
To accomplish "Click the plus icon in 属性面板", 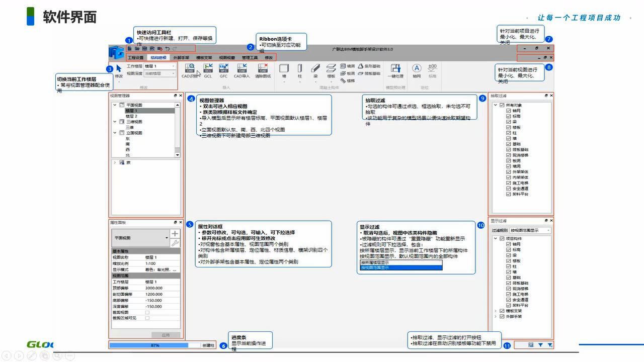I will 175,233.
